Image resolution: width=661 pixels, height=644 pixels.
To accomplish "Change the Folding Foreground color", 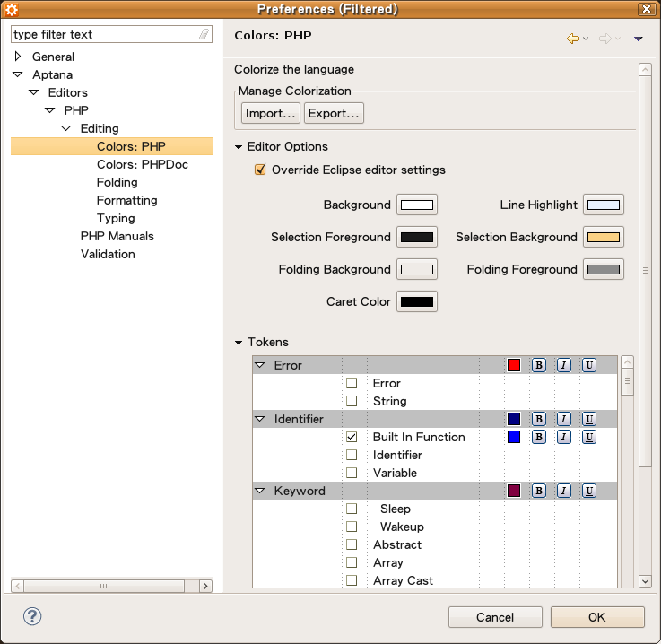I will click(x=604, y=269).
